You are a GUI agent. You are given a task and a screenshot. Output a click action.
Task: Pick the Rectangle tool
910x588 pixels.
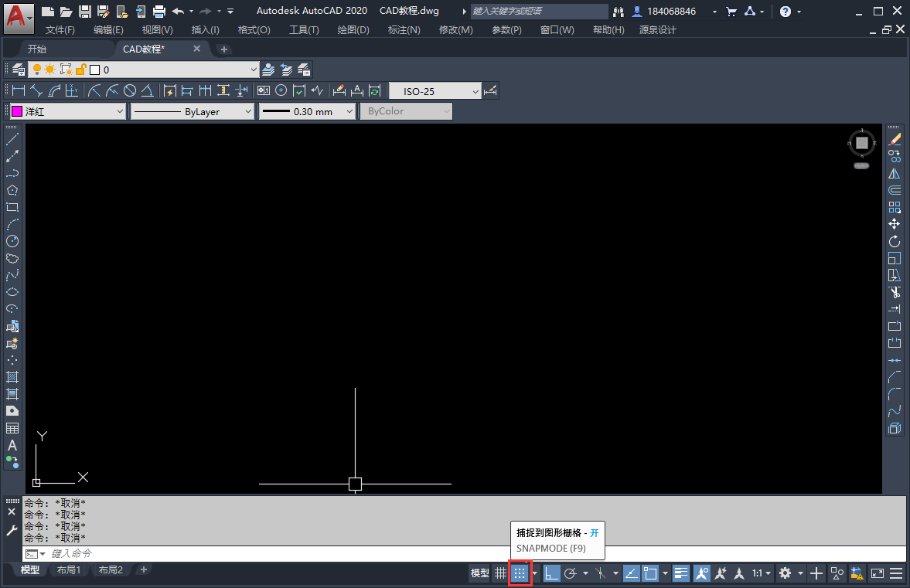click(12, 207)
